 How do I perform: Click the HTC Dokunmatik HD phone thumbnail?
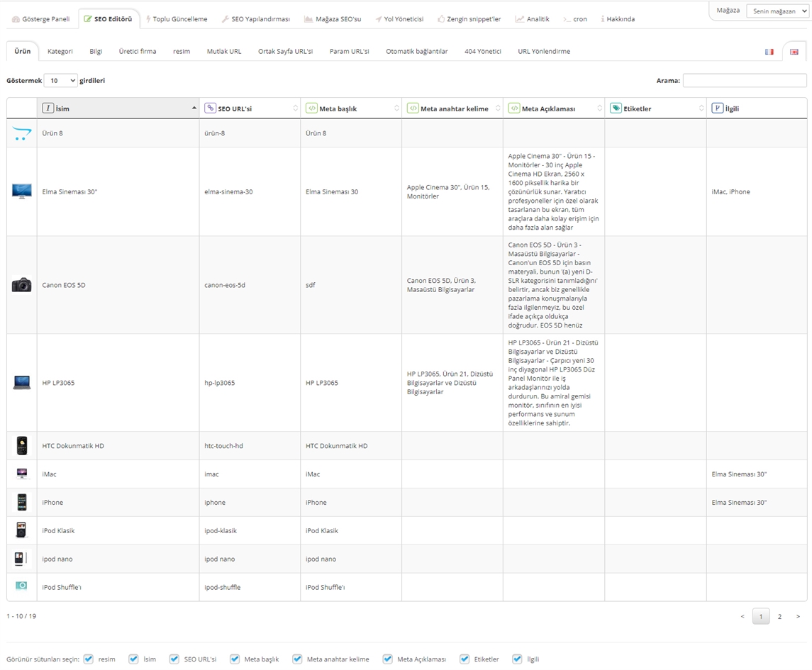click(x=22, y=446)
